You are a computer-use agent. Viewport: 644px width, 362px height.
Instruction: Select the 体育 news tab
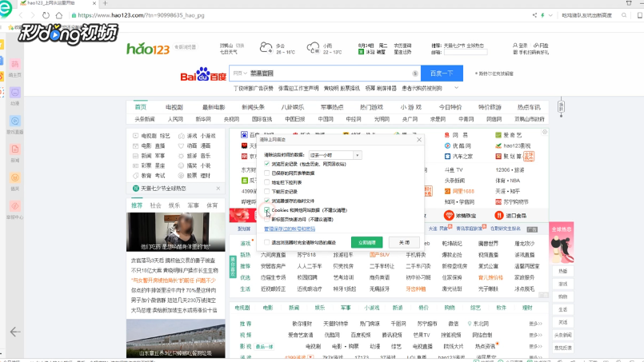[x=212, y=205]
